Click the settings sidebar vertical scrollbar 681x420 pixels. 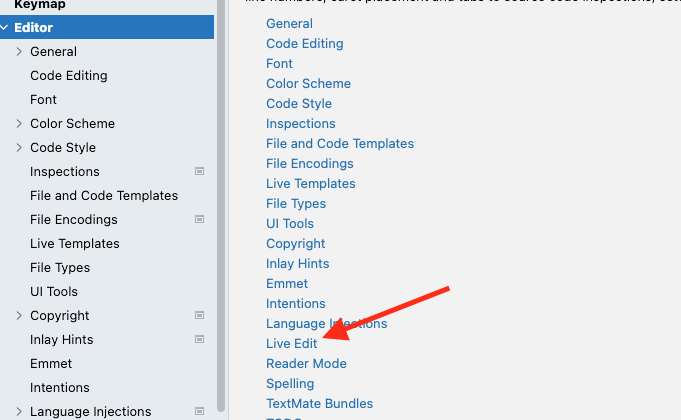click(x=221, y=200)
